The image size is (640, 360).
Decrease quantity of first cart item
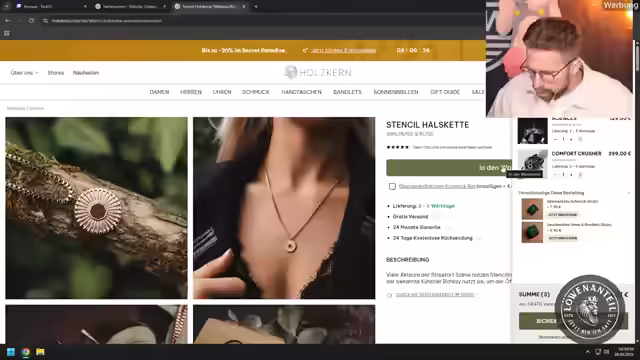556,139
